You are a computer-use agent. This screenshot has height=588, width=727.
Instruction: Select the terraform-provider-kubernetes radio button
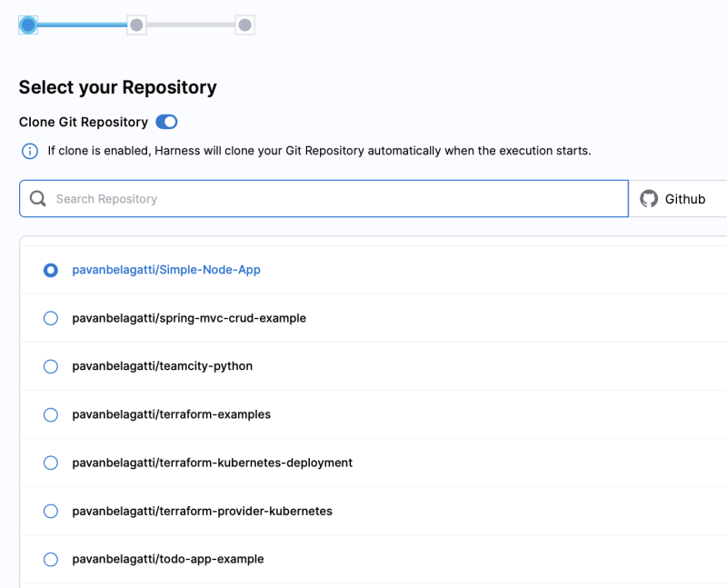51,511
